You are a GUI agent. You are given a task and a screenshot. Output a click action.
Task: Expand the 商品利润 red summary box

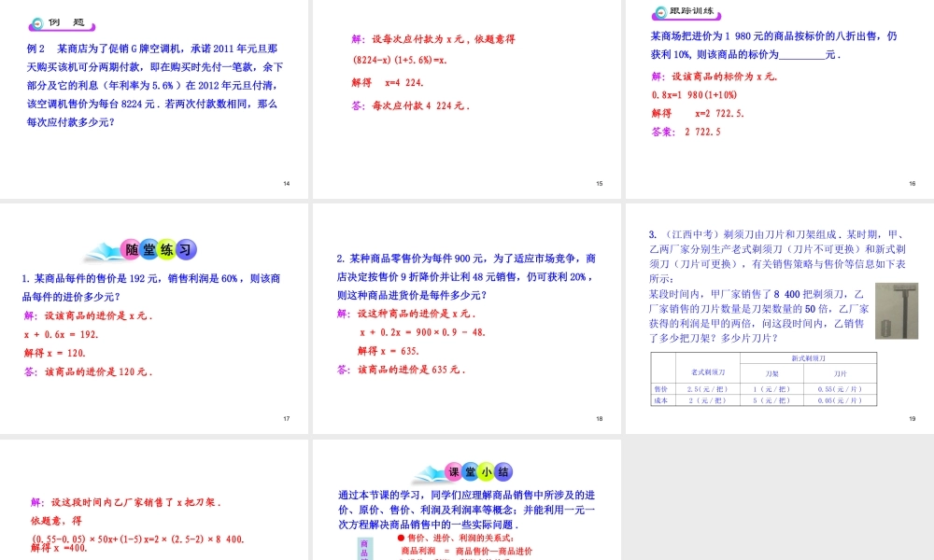click(467, 549)
